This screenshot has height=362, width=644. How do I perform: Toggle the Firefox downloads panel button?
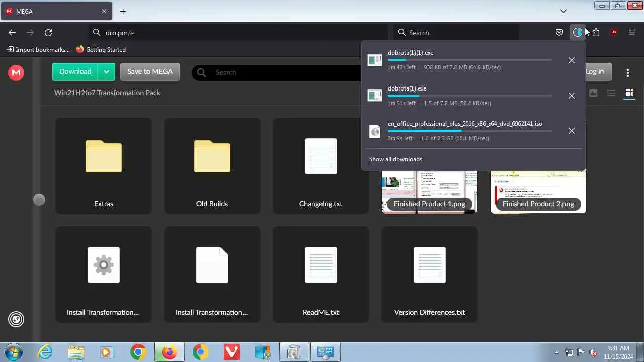pyautogui.click(x=577, y=33)
